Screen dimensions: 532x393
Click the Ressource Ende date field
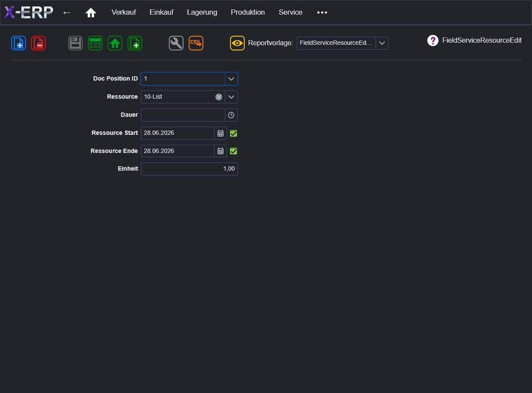[x=177, y=151]
